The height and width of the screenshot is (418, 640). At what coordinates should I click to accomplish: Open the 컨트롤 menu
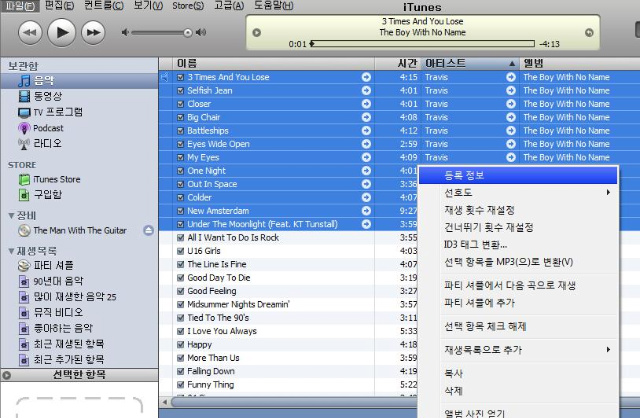(104, 6)
